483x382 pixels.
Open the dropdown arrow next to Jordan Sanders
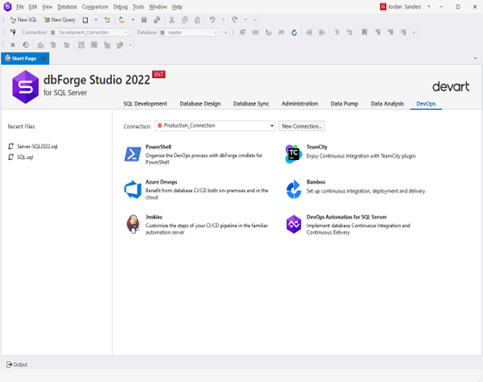pyautogui.click(x=429, y=6)
